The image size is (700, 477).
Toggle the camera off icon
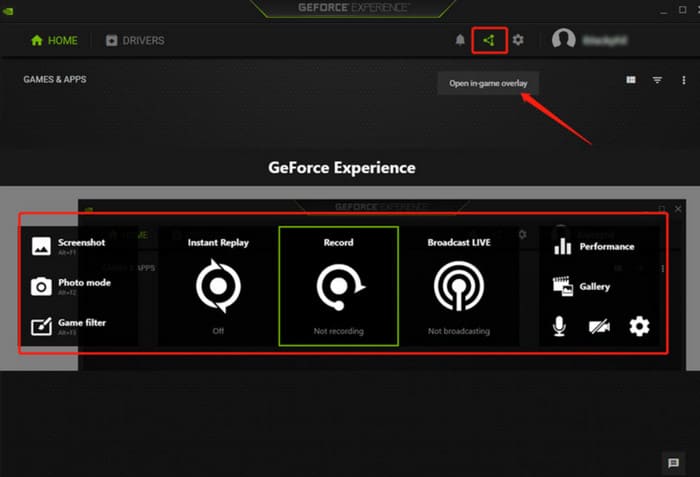pos(599,326)
